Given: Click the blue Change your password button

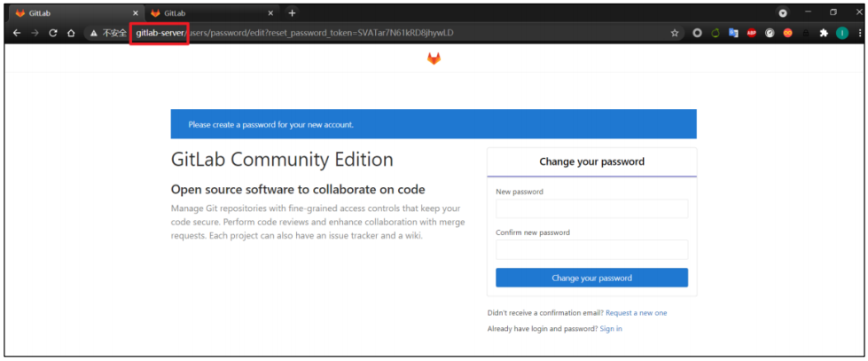Looking at the screenshot, I should coord(591,278).
